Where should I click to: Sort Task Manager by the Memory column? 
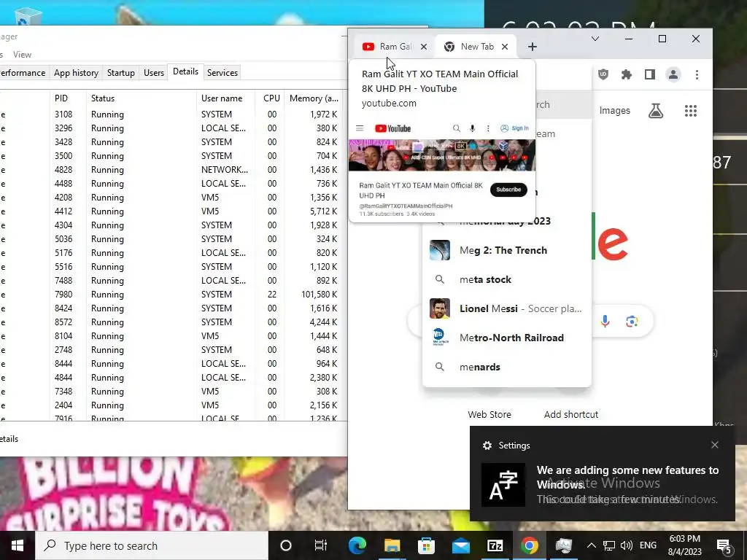point(314,98)
